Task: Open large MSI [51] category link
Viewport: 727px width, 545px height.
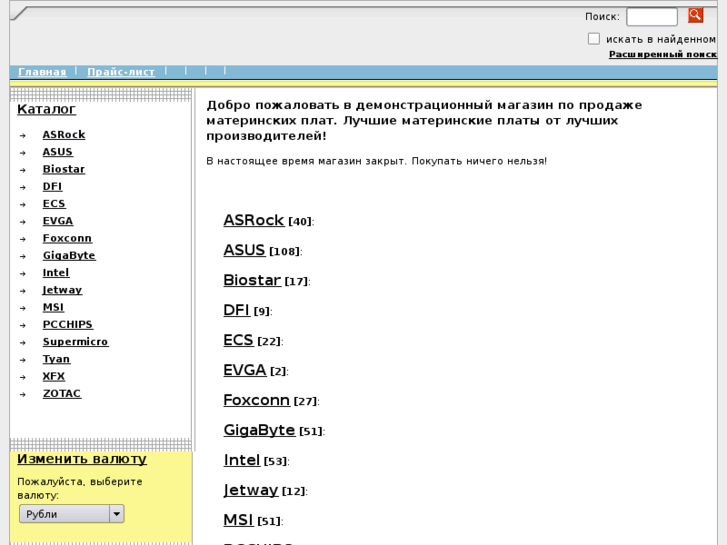Action: tap(238, 520)
